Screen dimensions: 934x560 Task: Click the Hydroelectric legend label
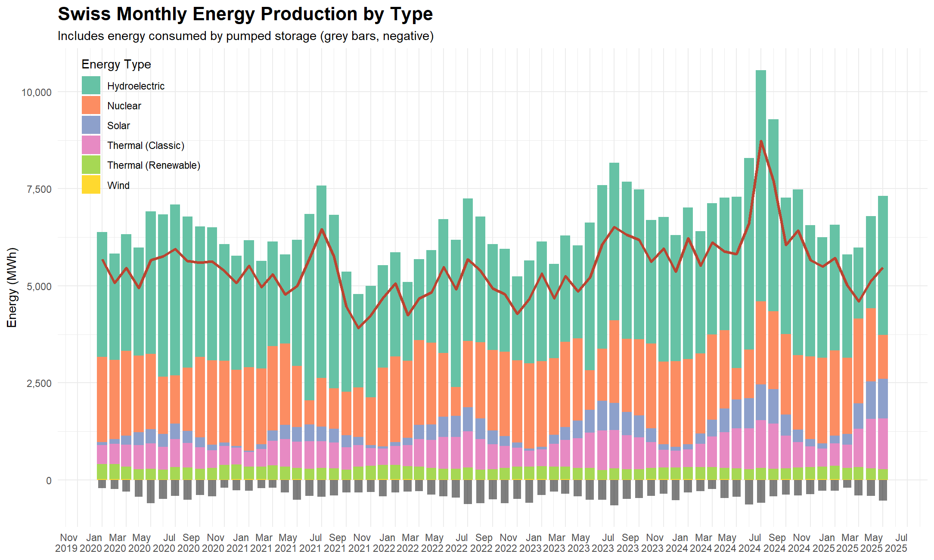pos(136,86)
